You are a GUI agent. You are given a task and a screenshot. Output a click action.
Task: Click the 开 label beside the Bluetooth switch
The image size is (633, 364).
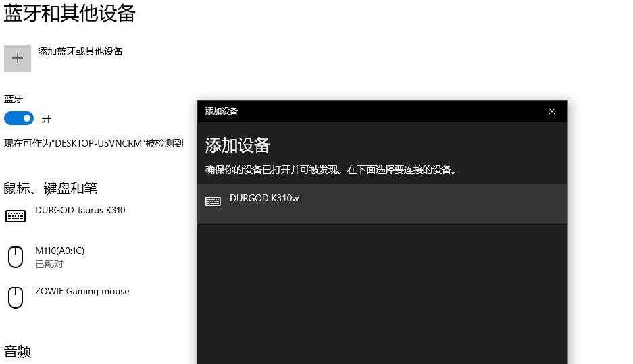pyautogui.click(x=47, y=119)
